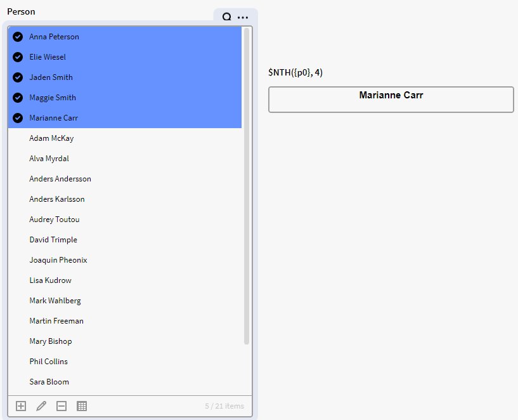Select Anders Karlsson in the list
The width and height of the screenshot is (518, 420).
tap(125, 199)
